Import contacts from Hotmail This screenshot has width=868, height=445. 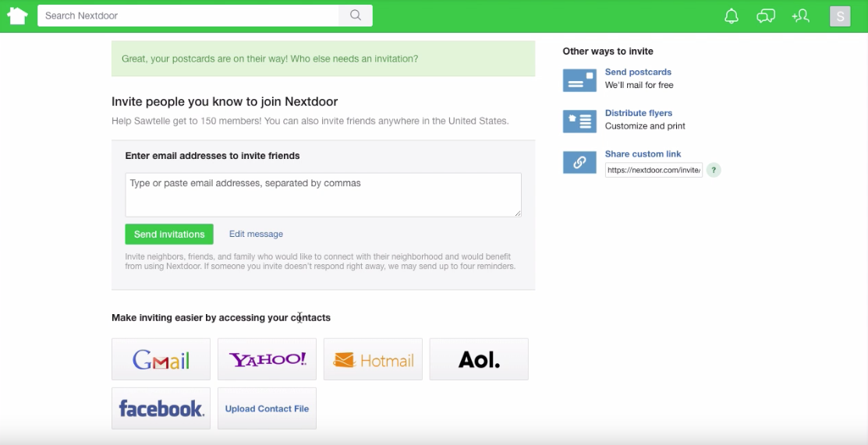pos(373,359)
